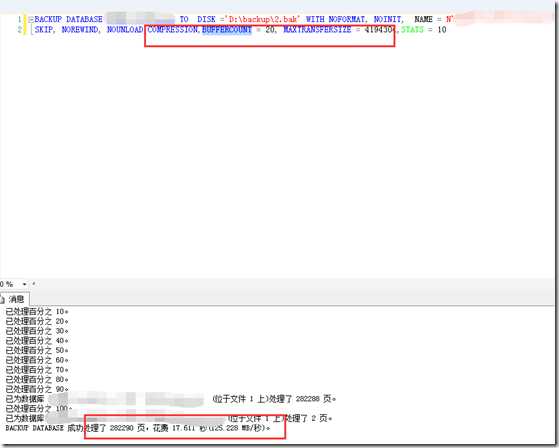Click the STATS keyword on line 2
The image size is (559, 448).
point(412,30)
